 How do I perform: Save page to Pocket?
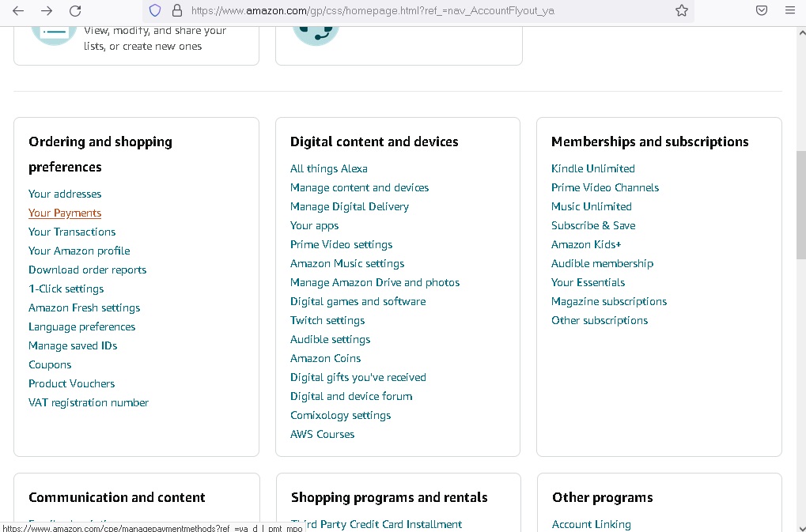(761, 10)
